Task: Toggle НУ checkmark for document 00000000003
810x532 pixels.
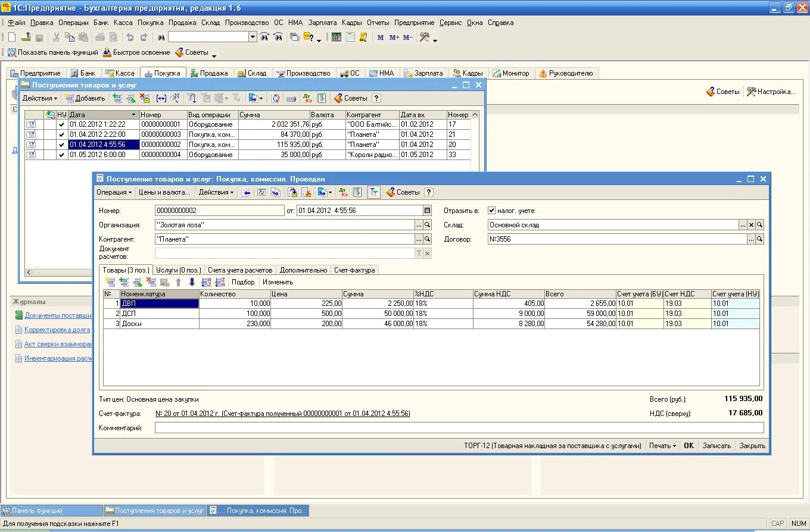Action: click(x=61, y=134)
